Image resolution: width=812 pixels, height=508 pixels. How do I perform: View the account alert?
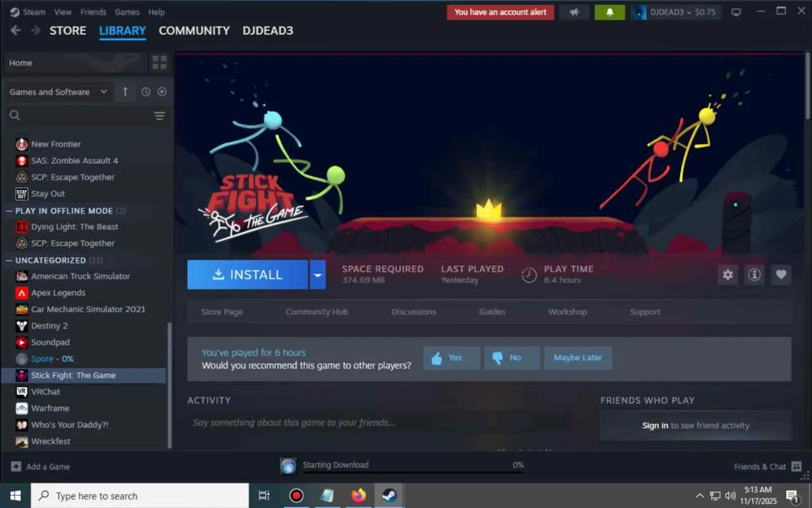[501, 12]
